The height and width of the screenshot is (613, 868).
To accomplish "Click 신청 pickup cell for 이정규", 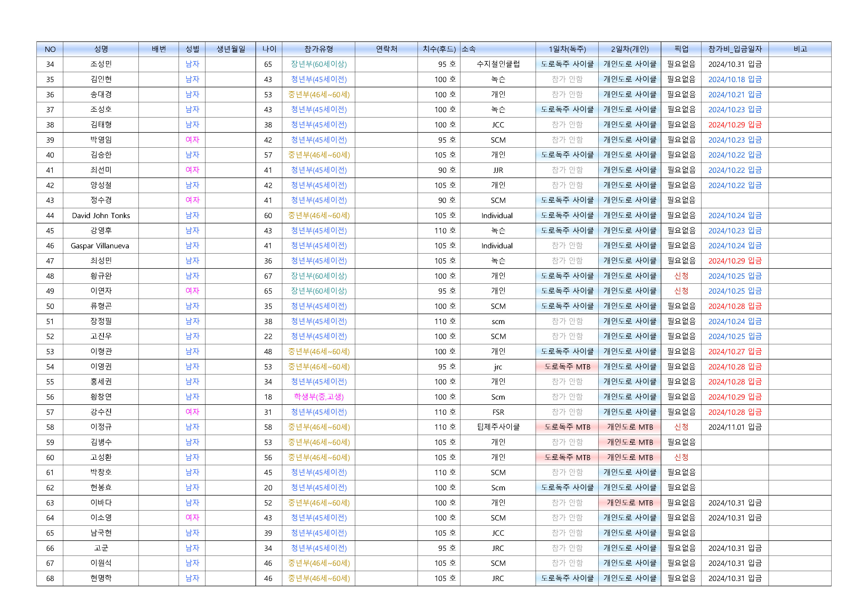I will (681, 427).
